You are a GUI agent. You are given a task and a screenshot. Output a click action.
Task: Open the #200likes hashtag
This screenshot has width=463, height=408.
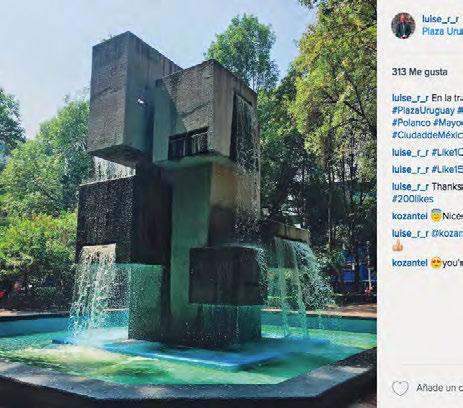(x=413, y=199)
